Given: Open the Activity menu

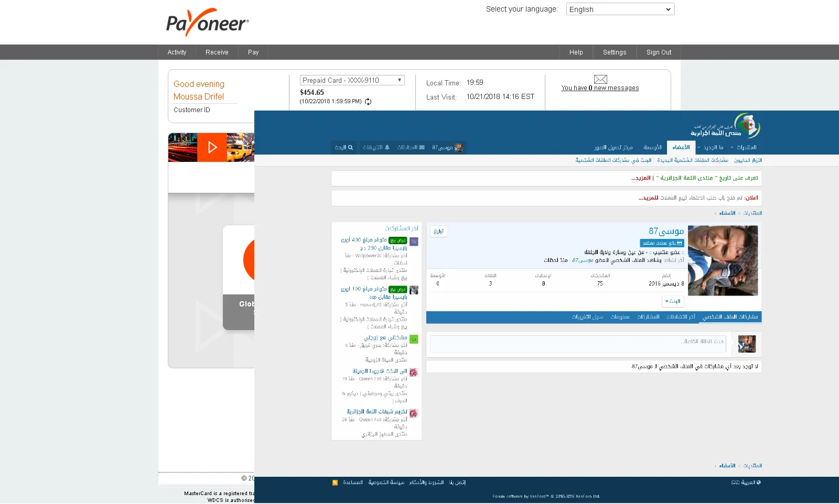Looking at the screenshot, I should pos(177,52).
